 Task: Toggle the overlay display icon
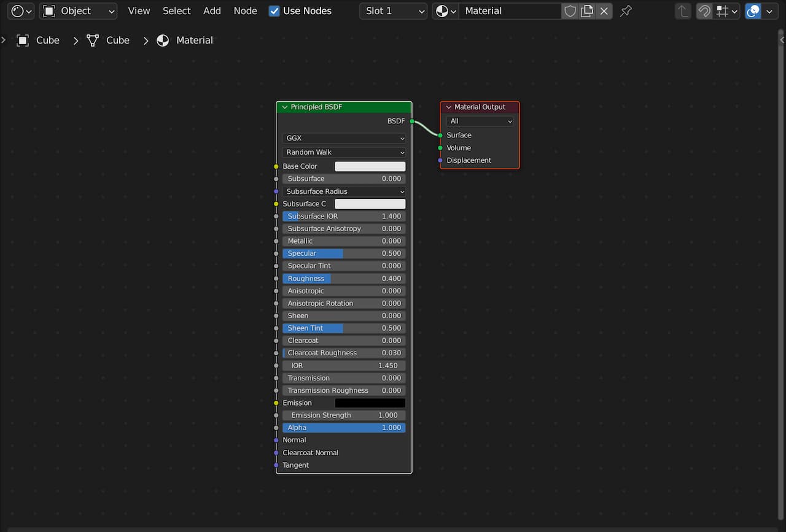(x=753, y=11)
